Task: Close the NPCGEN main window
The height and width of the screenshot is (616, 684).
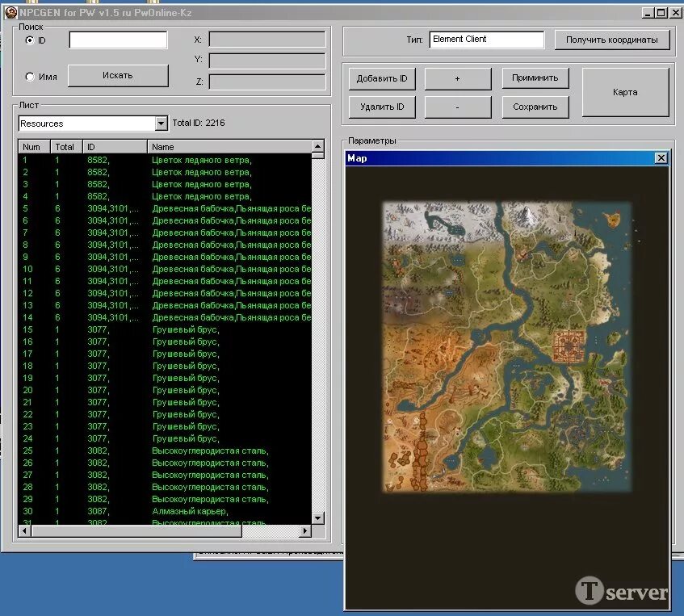Action: [676, 13]
